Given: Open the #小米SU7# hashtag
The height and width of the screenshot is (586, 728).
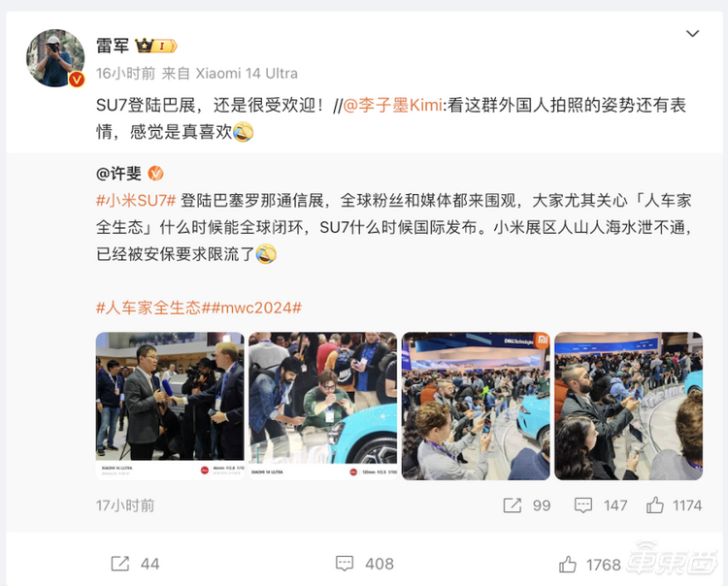Looking at the screenshot, I should pos(136,201).
